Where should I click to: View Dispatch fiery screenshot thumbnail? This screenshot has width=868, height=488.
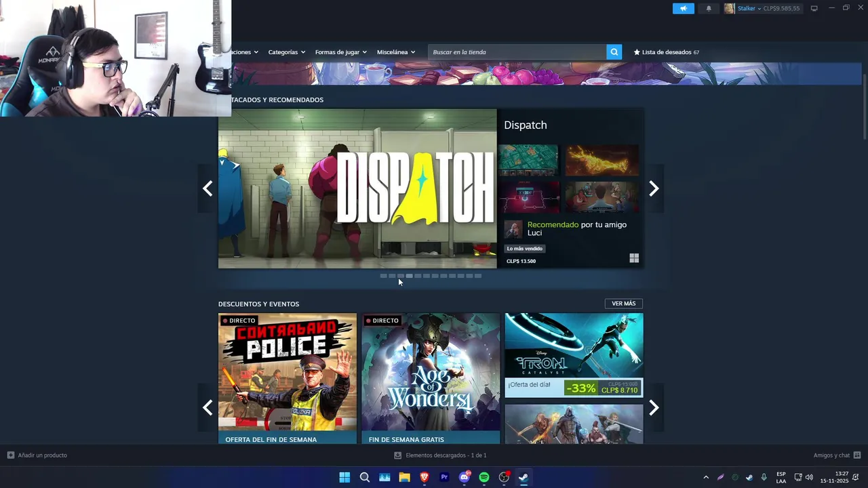(x=602, y=160)
